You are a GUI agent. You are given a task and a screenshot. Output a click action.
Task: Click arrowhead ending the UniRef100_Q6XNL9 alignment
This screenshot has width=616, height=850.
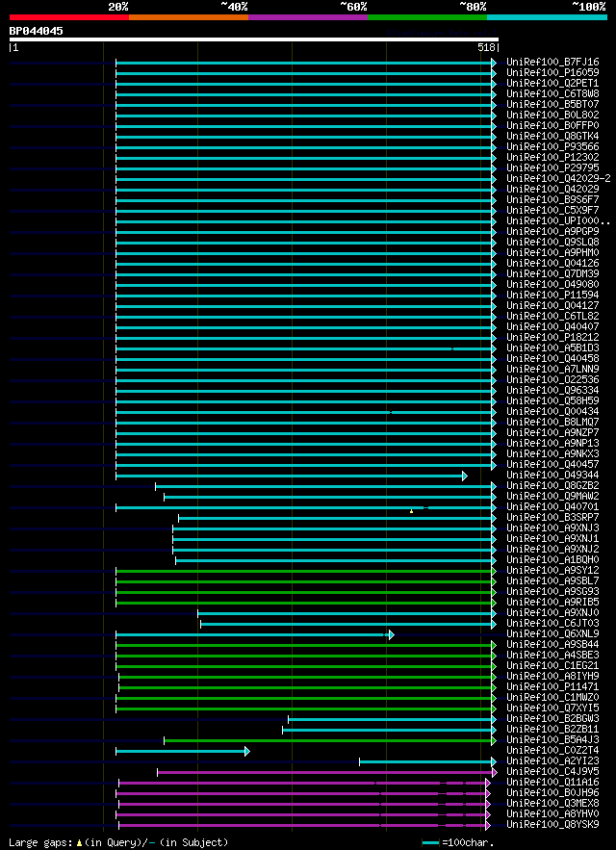coord(392,634)
